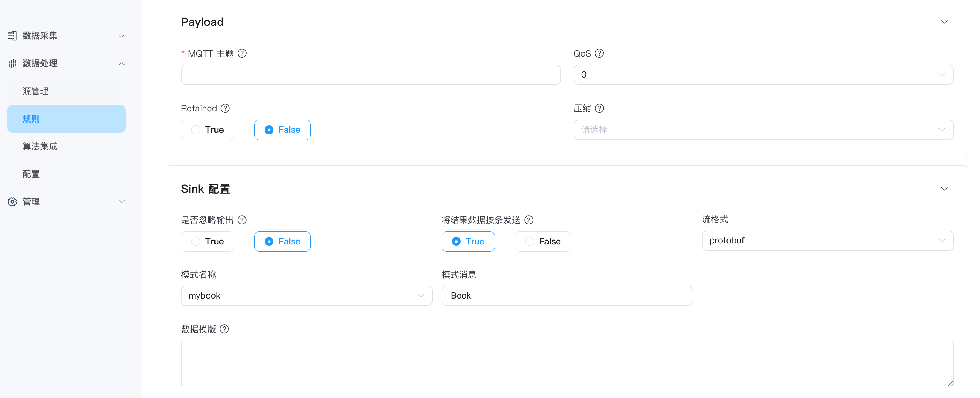Open the QoS dropdown
Screen dimensions: 980x398
(x=763, y=75)
